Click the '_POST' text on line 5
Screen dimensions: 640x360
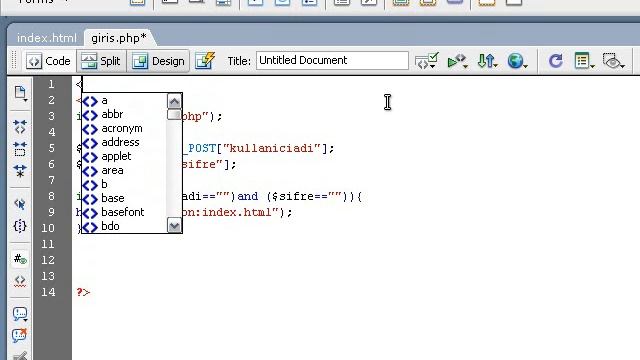[x=199, y=148]
